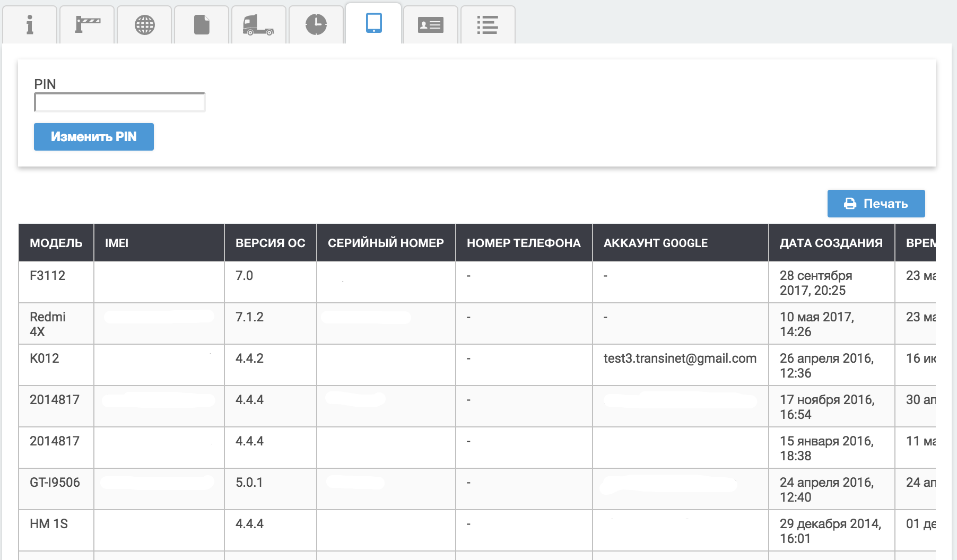Open the ID card tab icon
The height and width of the screenshot is (560, 957).
point(430,25)
